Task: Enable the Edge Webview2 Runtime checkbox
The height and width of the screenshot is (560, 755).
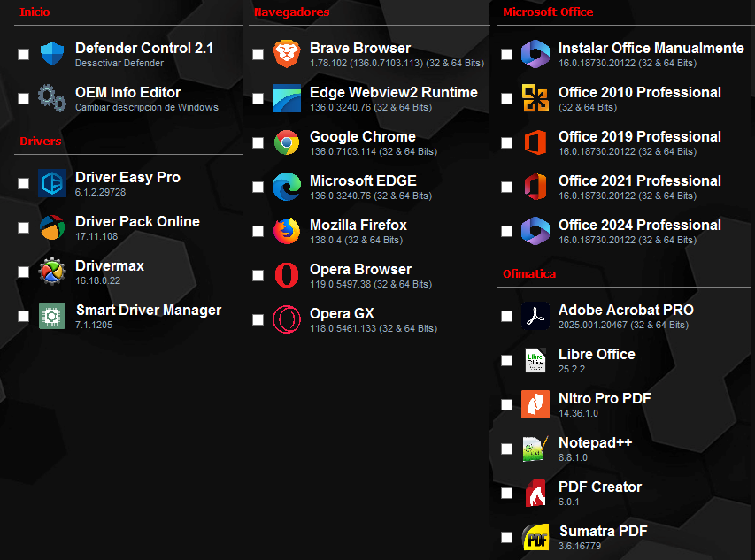Action: [258, 98]
